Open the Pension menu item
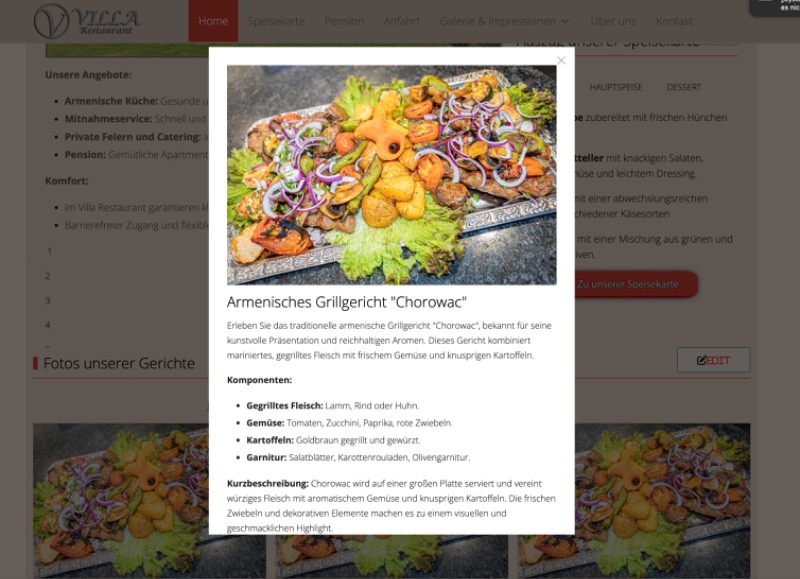 (x=344, y=21)
